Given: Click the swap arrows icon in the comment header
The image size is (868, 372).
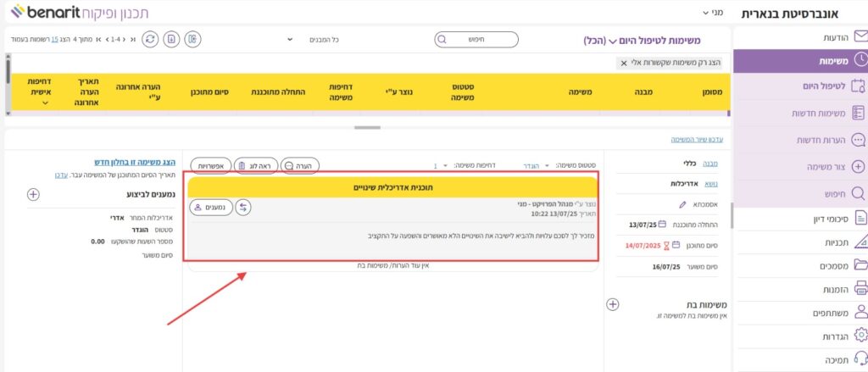Looking at the screenshot, I should (244, 207).
